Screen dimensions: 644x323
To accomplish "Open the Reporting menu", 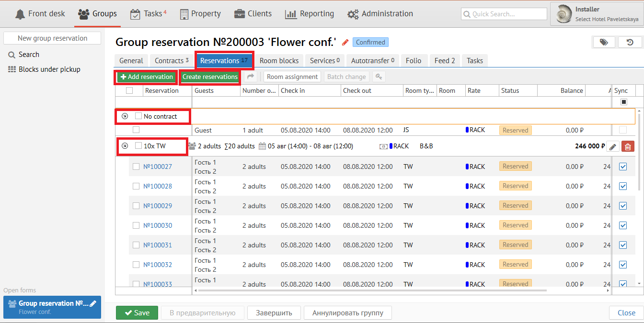I will coord(309,14).
